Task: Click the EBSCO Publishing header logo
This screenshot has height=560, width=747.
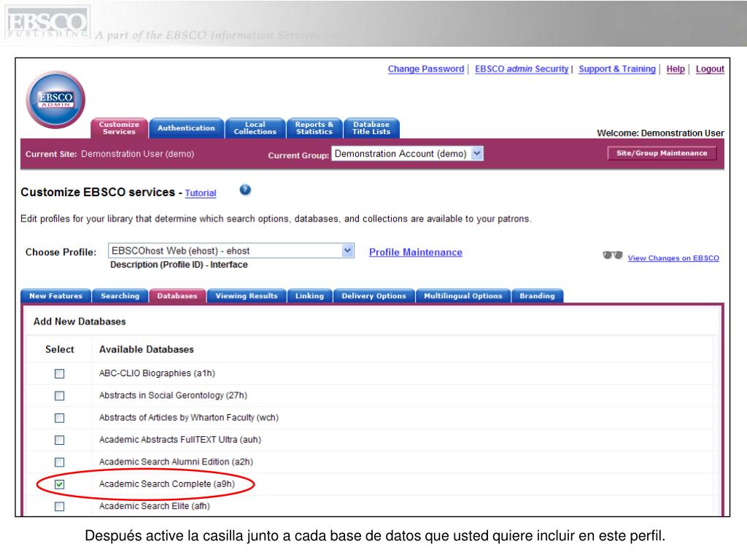Action: [47, 23]
